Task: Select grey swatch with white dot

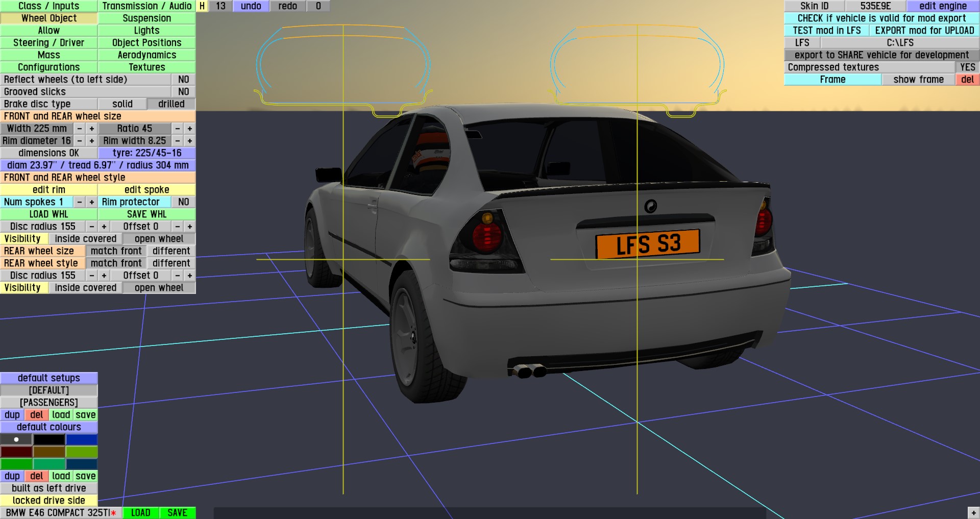Action: coord(16,439)
